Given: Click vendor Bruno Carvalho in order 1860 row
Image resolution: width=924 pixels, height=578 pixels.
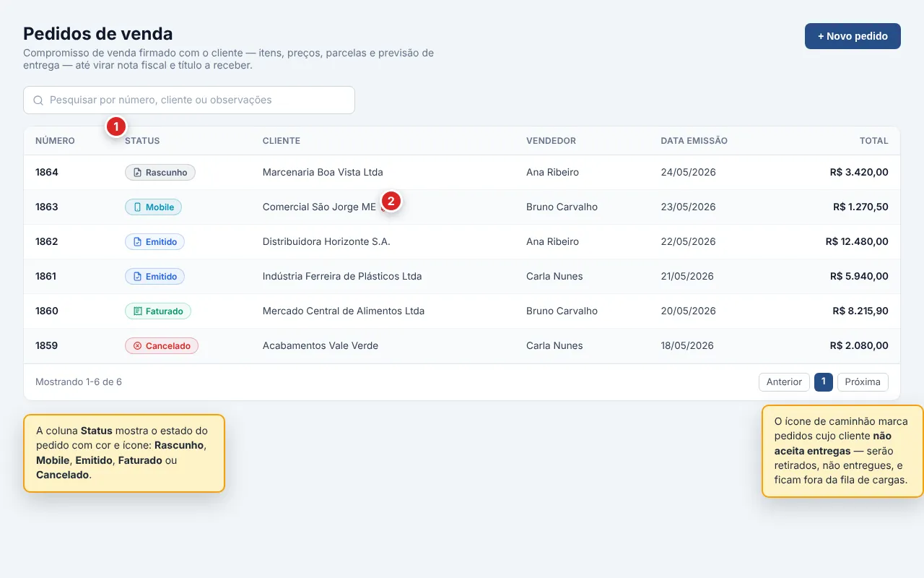Looking at the screenshot, I should click(x=562, y=311).
